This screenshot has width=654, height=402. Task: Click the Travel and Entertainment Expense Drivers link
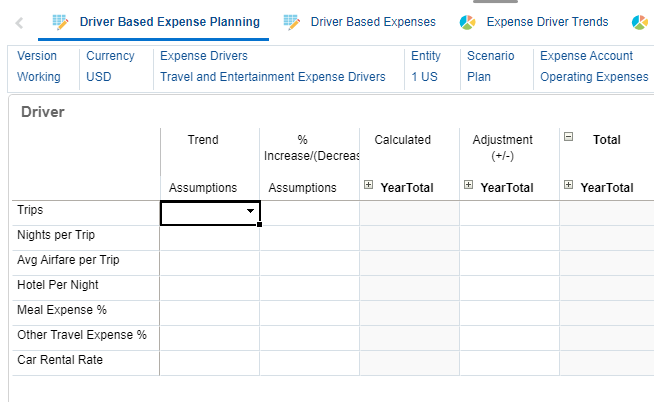click(x=272, y=77)
